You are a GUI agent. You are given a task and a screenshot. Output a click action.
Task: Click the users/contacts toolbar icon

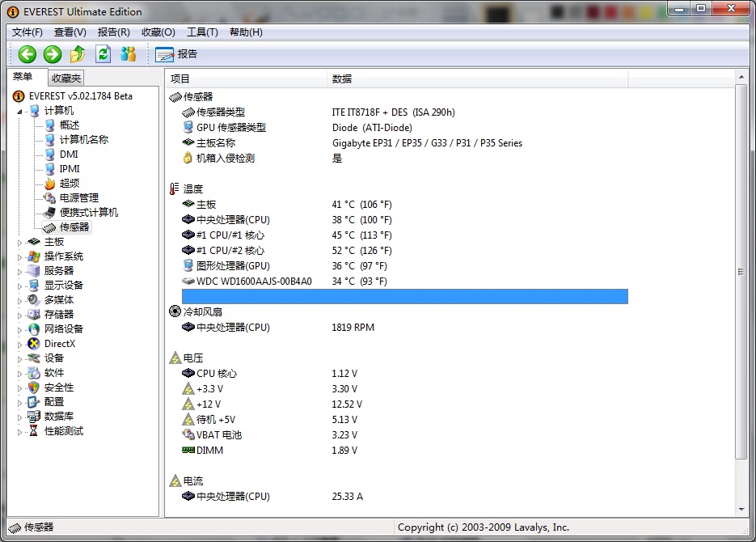click(x=129, y=54)
